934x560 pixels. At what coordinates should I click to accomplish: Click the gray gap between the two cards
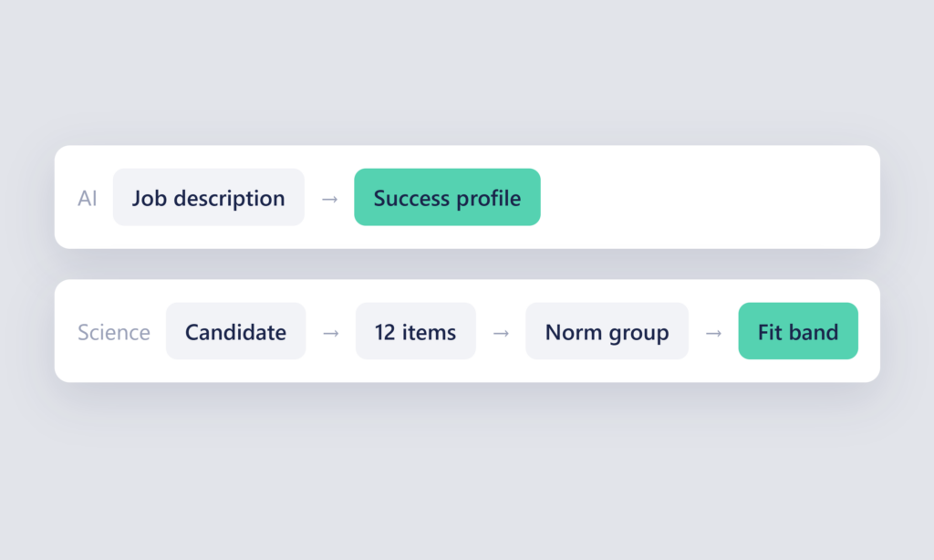pyautogui.click(x=467, y=264)
